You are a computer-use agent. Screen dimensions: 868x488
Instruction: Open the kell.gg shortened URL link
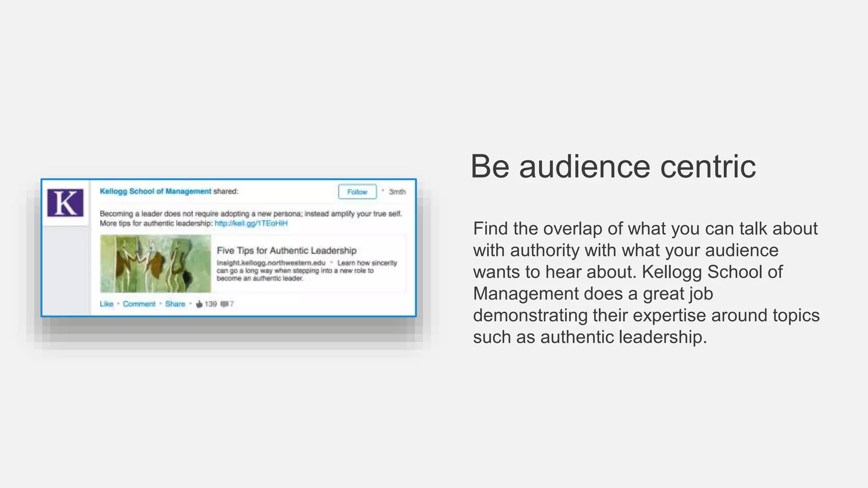point(251,224)
